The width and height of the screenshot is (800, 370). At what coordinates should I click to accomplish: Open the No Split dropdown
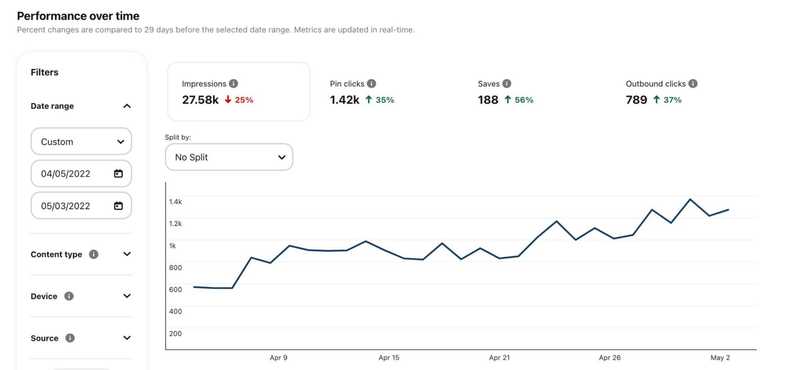point(229,157)
